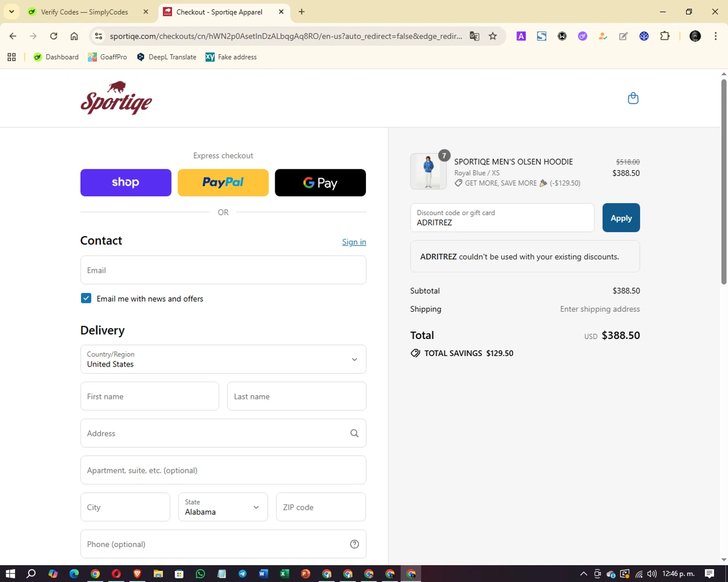Open a new browser tab
The width and height of the screenshot is (728, 582).
pos(301,12)
